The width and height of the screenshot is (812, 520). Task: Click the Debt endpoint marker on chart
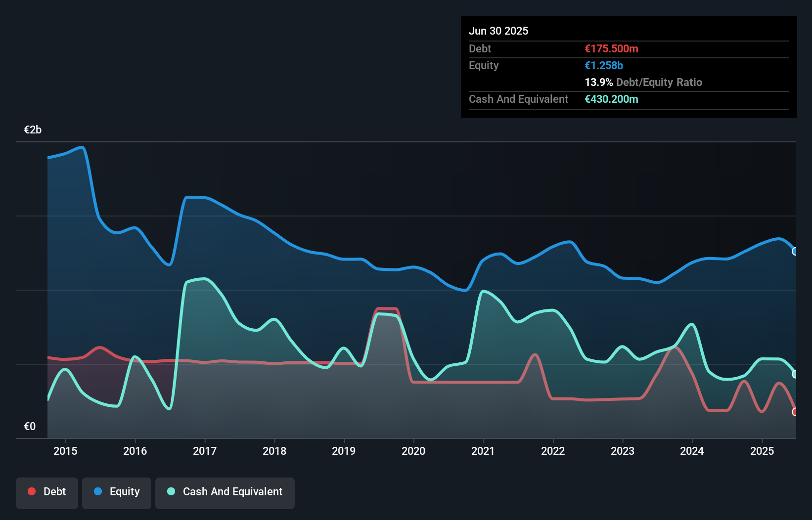click(x=795, y=412)
